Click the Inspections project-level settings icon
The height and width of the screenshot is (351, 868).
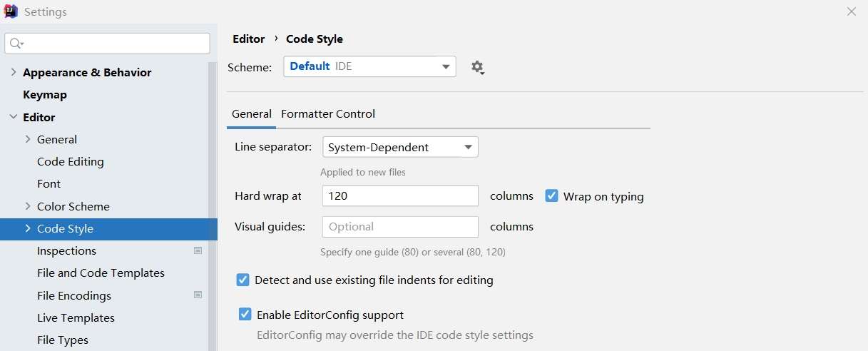click(x=198, y=250)
